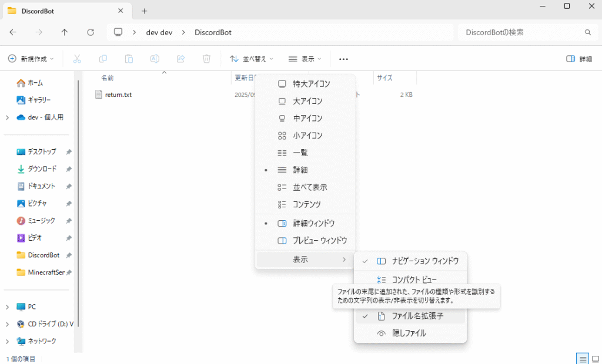Enable 隠しファイル hidden files option

pyautogui.click(x=409, y=333)
